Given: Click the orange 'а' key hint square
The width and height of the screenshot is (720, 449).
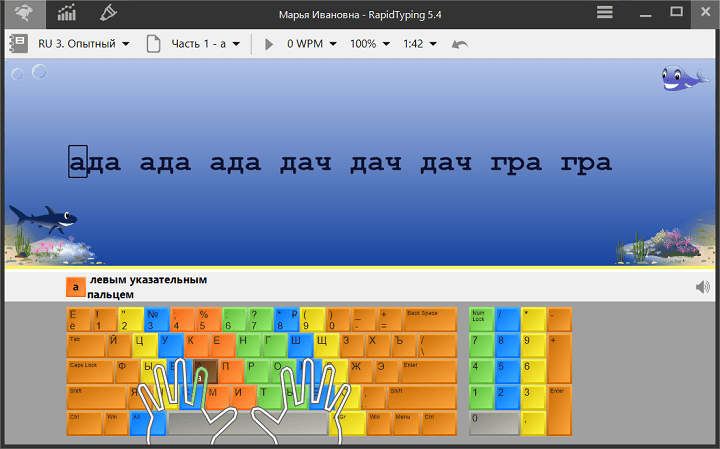Looking at the screenshot, I should pos(74,287).
